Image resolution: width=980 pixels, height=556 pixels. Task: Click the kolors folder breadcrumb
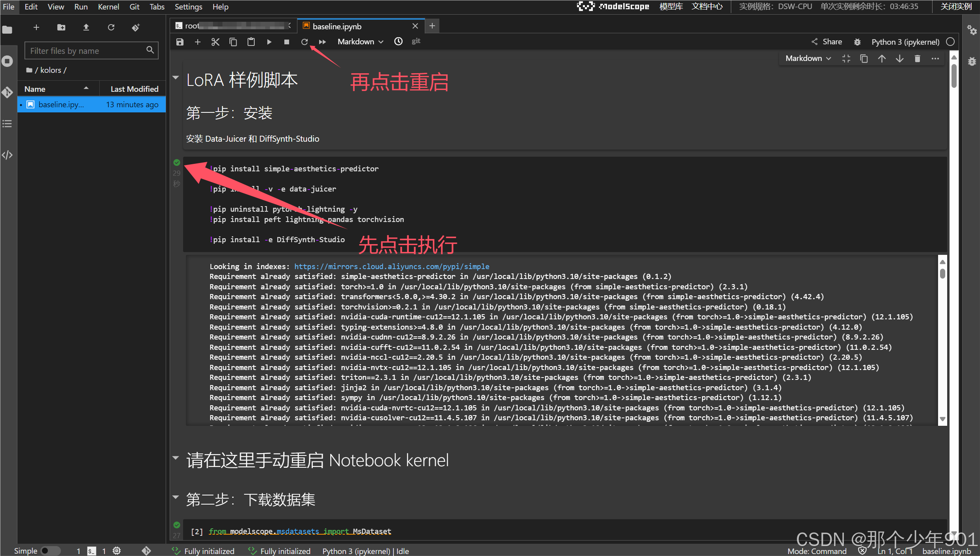tap(51, 70)
